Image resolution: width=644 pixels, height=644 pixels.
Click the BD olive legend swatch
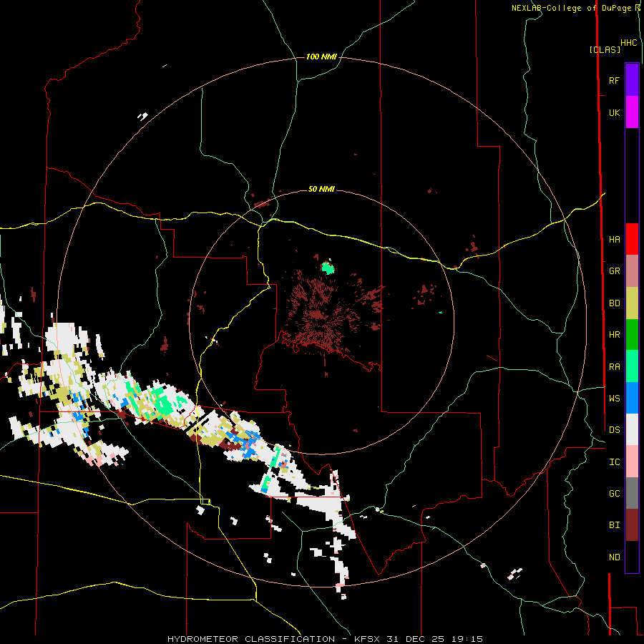tap(632, 303)
